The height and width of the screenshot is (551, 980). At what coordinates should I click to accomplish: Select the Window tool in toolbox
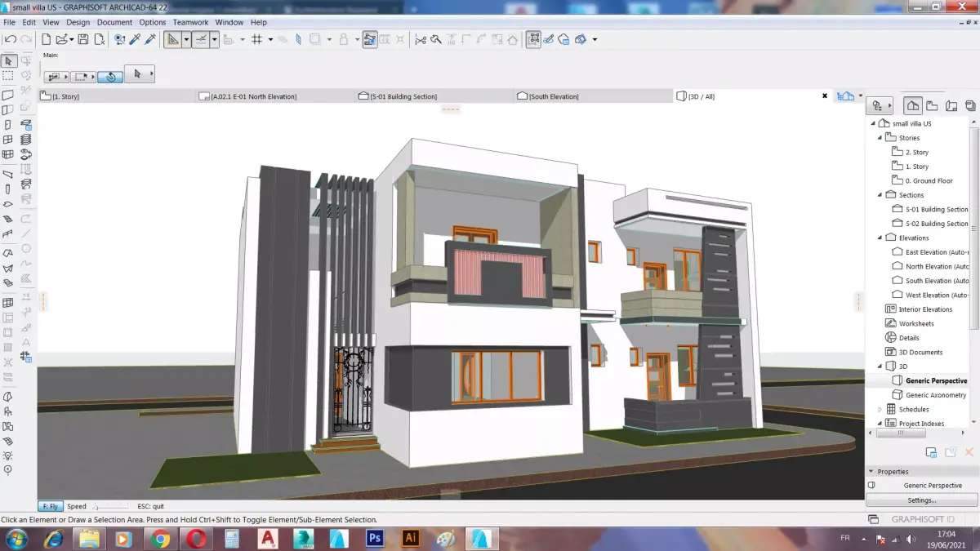(x=8, y=140)
